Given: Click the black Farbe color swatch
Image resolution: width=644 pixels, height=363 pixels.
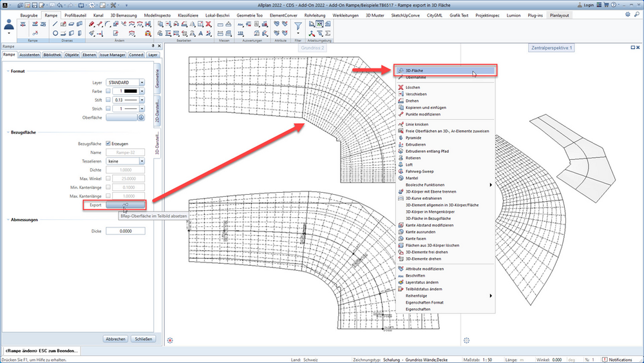Looking at the screenshot, I should point(131,92).
